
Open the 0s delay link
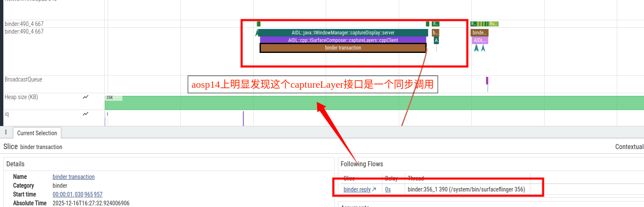pos(388,189)
